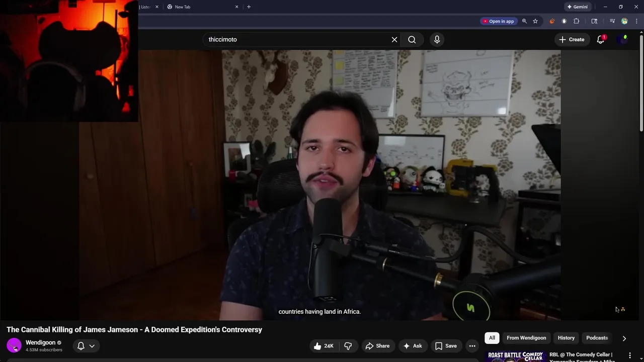Open the YouTube account avatar menu

point(623,39)
